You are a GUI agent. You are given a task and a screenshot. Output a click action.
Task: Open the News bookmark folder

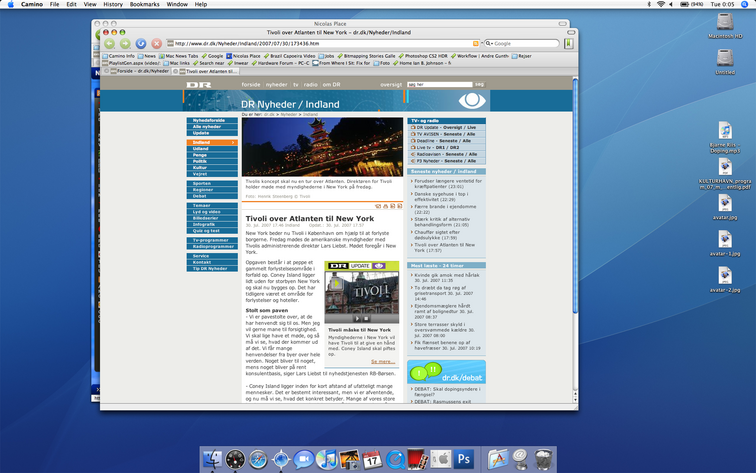coord(147,56)
